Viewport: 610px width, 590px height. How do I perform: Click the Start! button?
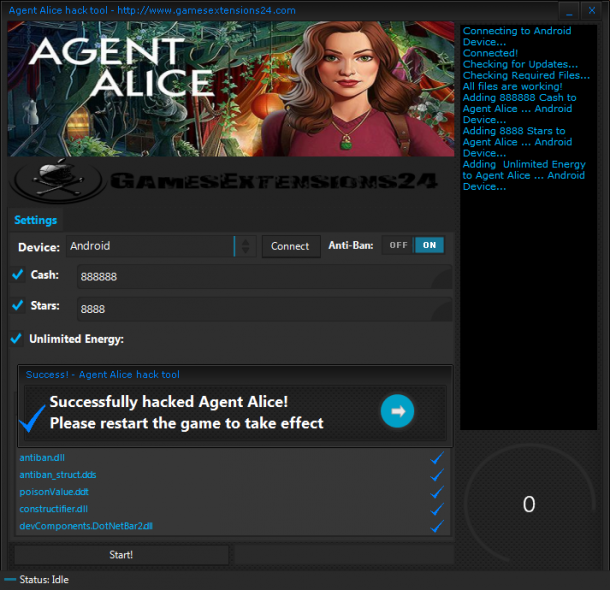point(121,555)
